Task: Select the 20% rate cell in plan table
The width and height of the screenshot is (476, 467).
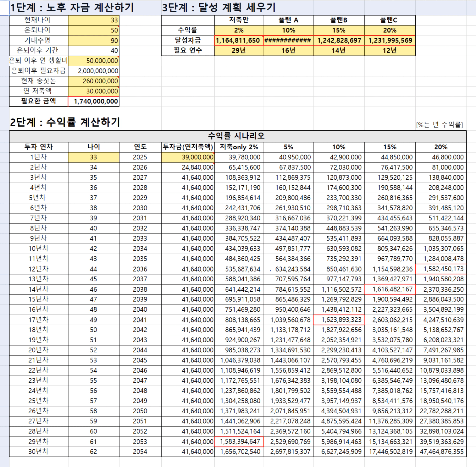Action: [x=390, y=30]
